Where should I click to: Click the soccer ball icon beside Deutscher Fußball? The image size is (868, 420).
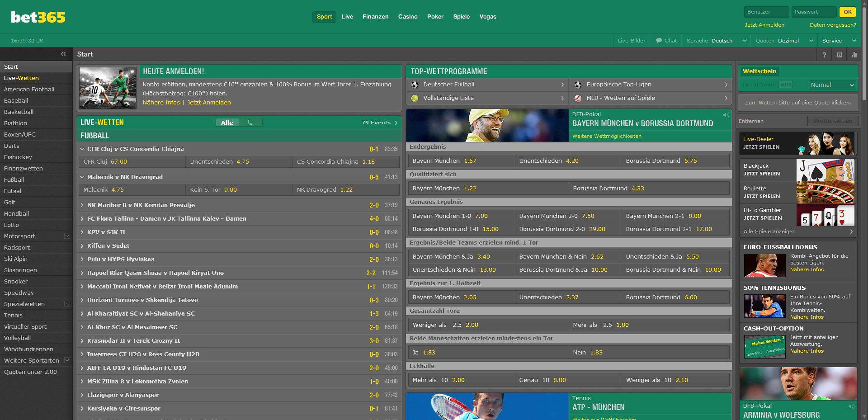point(415,85)
